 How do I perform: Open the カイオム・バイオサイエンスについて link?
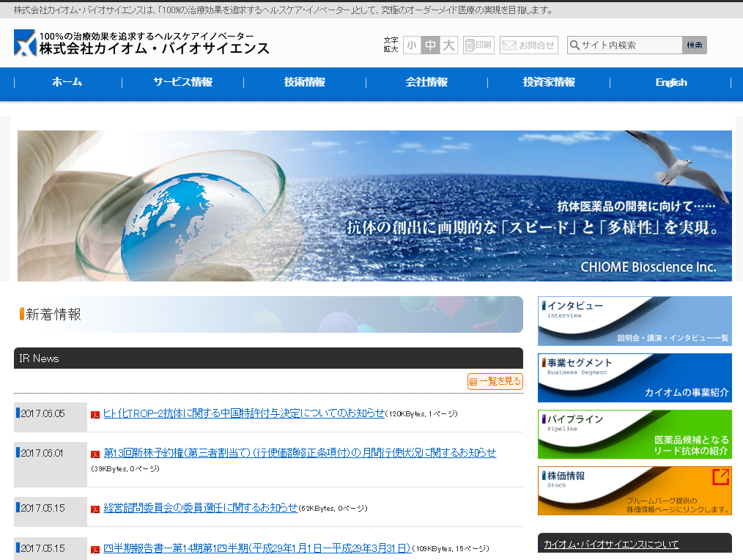pos(611,545)
